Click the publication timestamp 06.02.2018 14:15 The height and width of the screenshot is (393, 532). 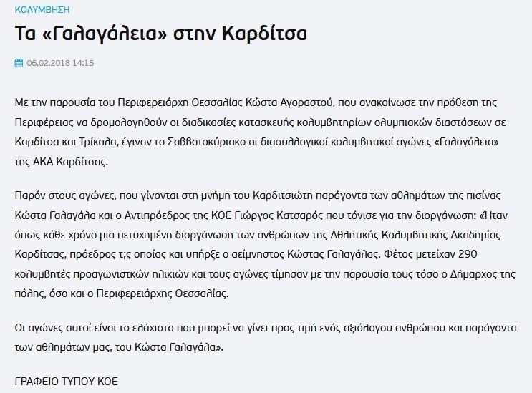[x=60, y=63]
